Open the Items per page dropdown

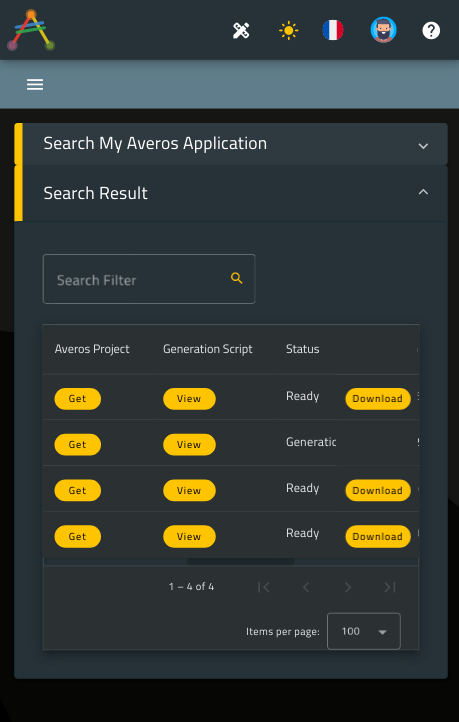[364, 631]
